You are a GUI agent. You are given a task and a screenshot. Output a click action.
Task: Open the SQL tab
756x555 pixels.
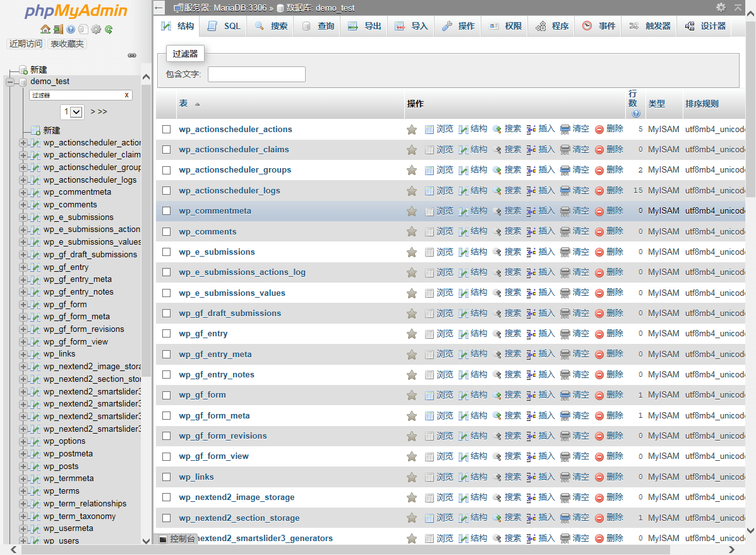tap(224, 26)
